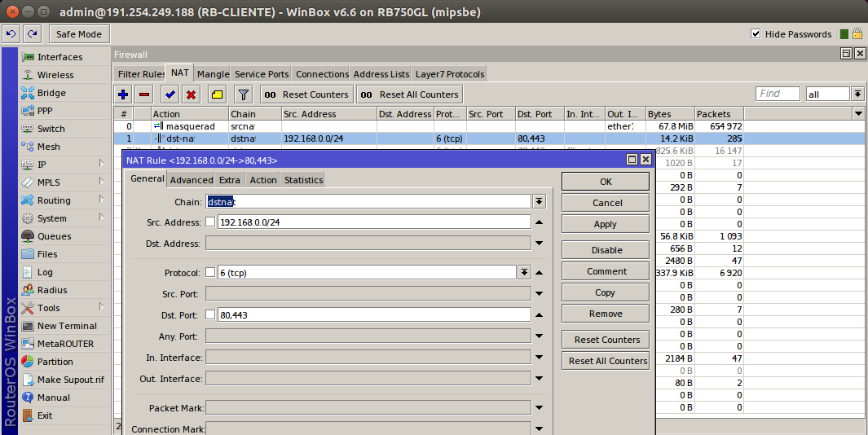Toggle the Dst. Port invert checkbox

(x=210, y=315)
